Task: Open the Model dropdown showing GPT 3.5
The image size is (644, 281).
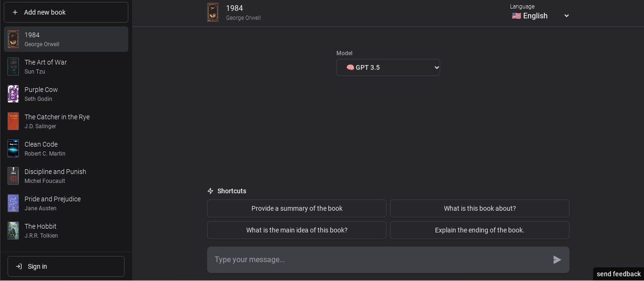Action: [x=388, y=67]
